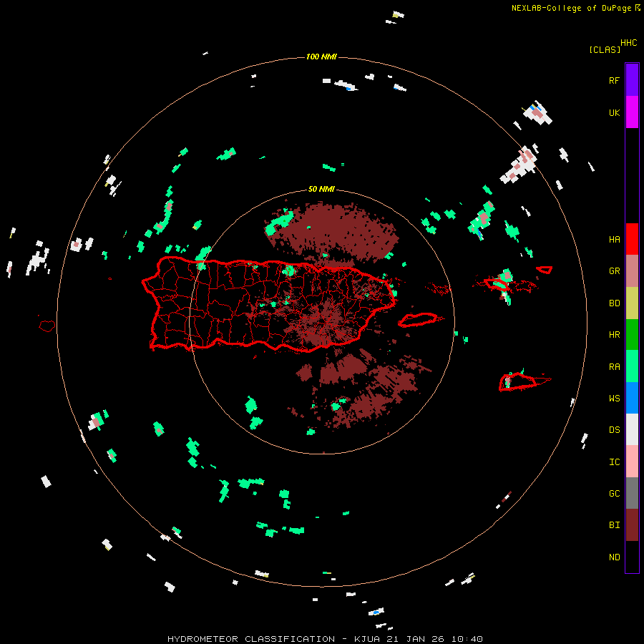Pick the brown BI legend swatch

(x=632, y=525)
